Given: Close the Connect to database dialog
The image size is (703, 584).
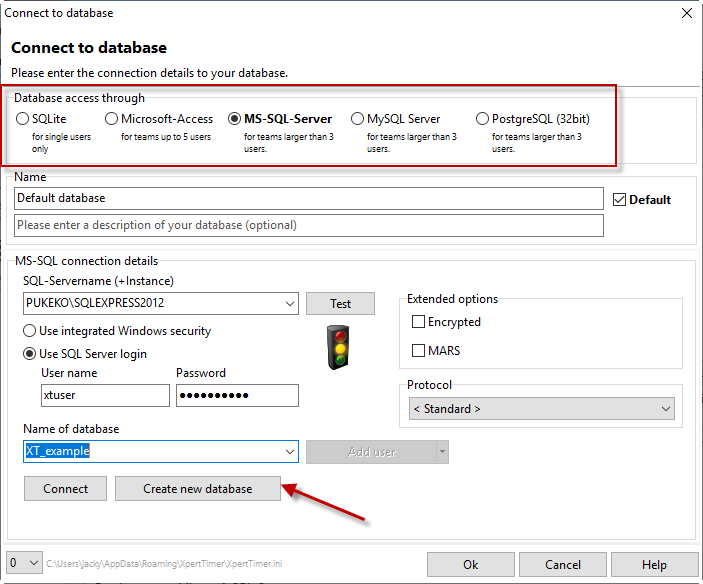Looking at the screenshot, I should coord(686,13).
